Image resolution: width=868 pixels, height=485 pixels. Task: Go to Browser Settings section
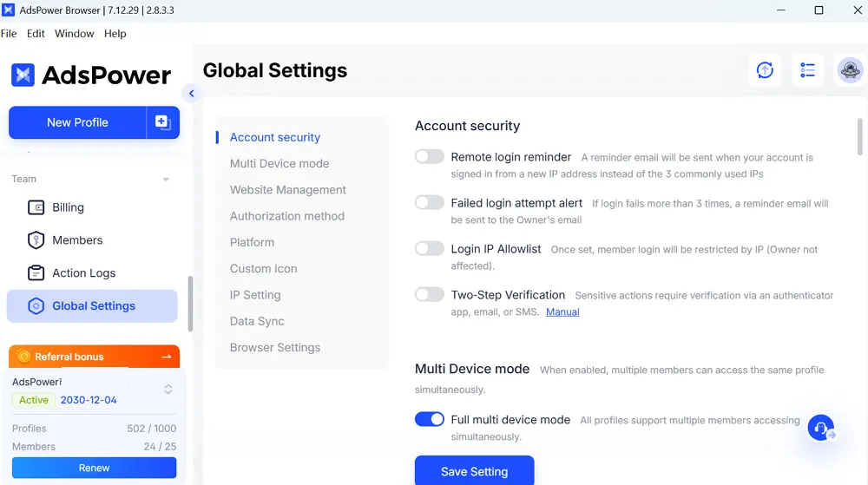275,347
